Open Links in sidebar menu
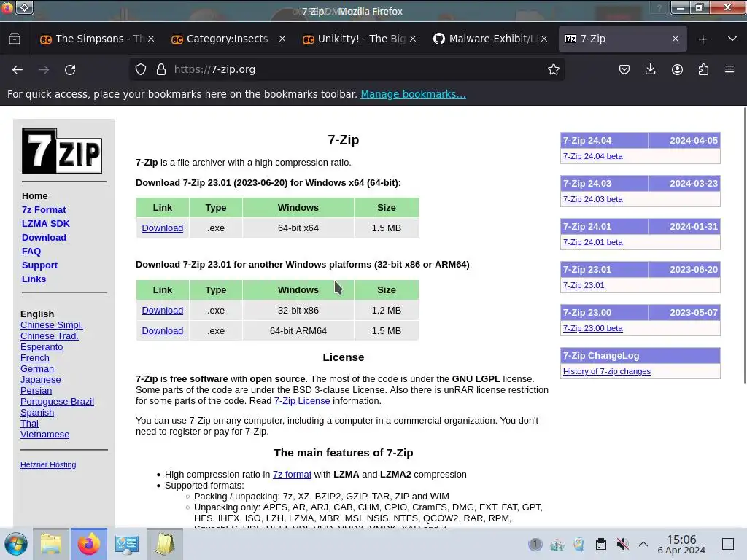Screen dimensions: 747x560 pyautogui.click(x=34, y=279)
